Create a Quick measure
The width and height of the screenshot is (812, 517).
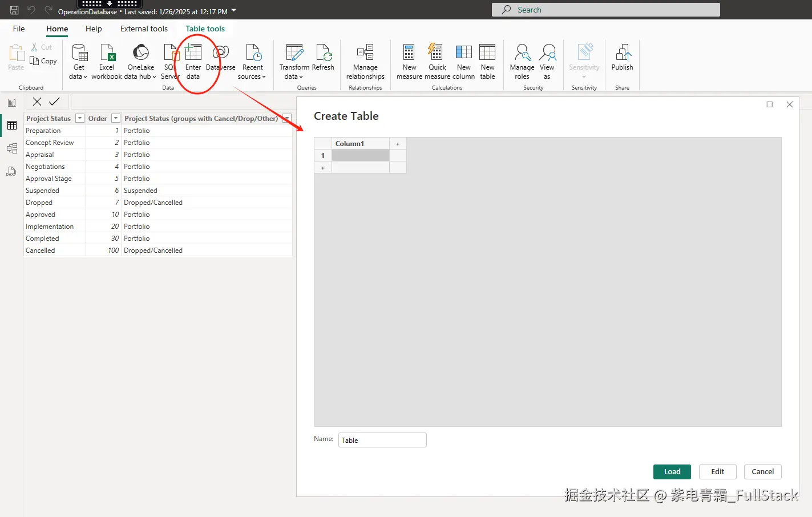(x=437, y=61)
